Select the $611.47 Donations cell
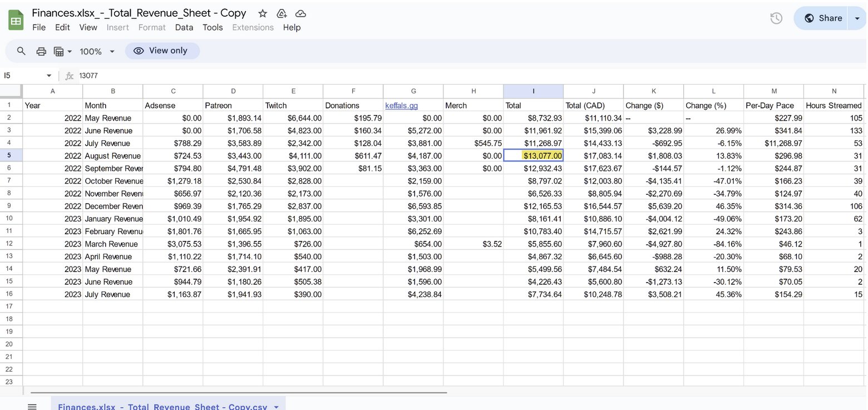 coord(353,156)
